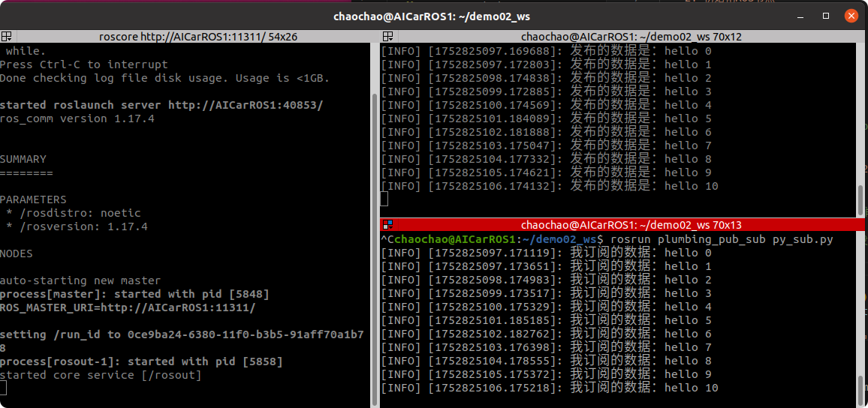The width and height of the screenshot is (868, 408).
Task: Maximize the Terminator window
Action: pos(826,16)
